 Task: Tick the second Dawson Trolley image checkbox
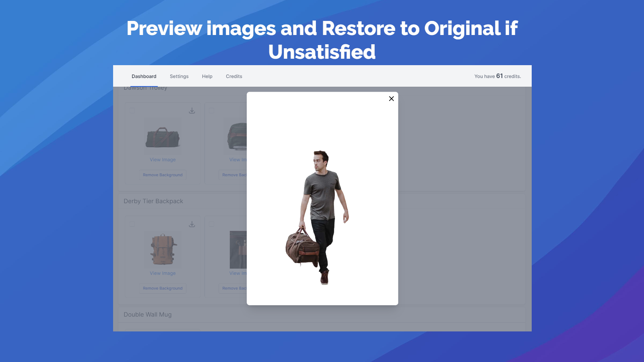[x=212, y=110]
